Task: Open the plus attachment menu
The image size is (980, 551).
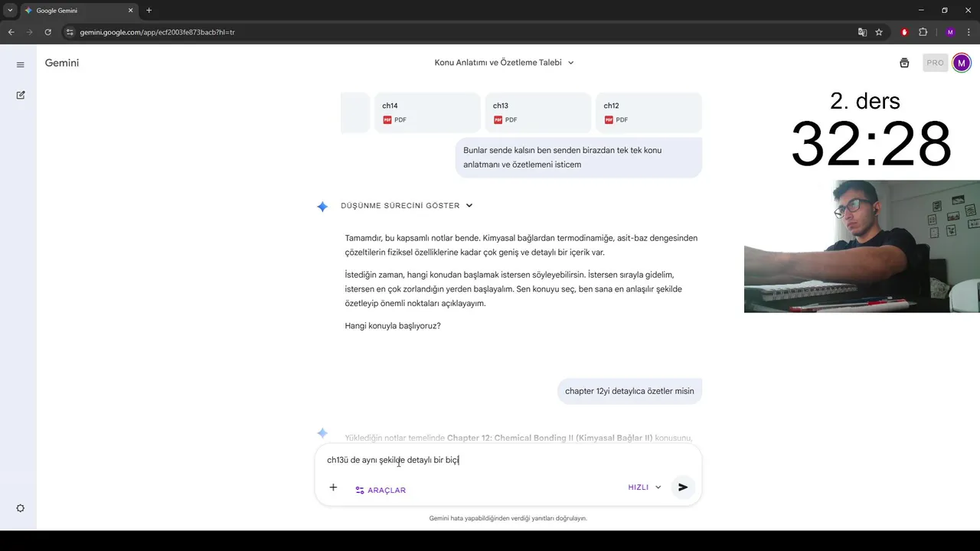Action: [x=333, y=487]
